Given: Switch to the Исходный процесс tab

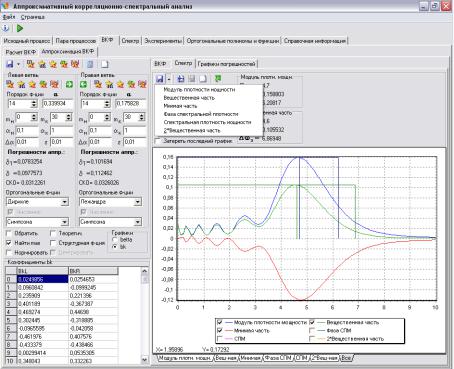Looking at the screenshot, I should [27, 41].
